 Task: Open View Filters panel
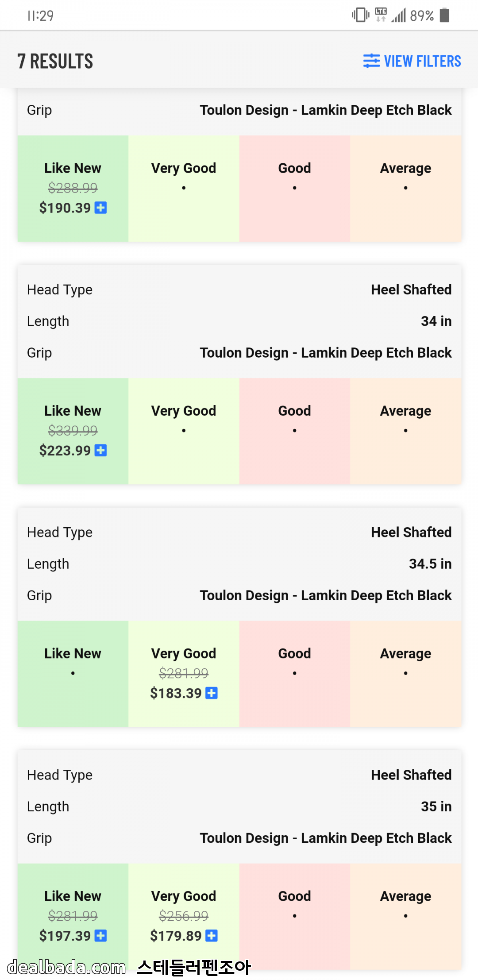tap(422, 61)
